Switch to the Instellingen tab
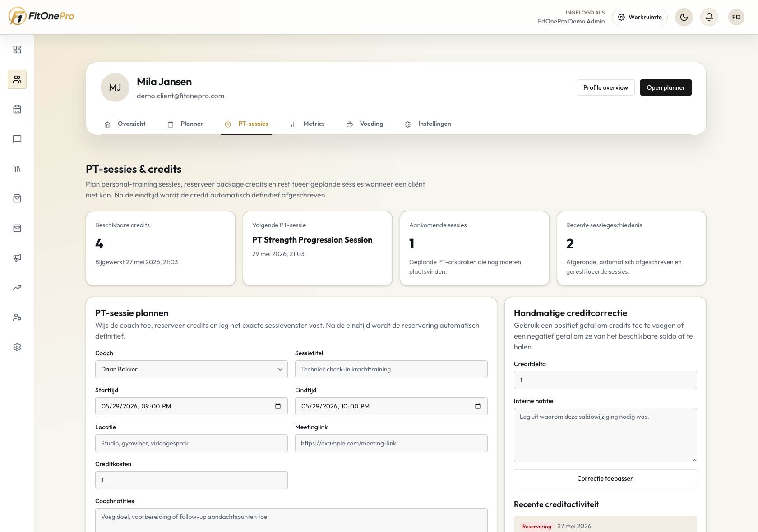This screenshot has height=532, width=758. tap(428, 124)
